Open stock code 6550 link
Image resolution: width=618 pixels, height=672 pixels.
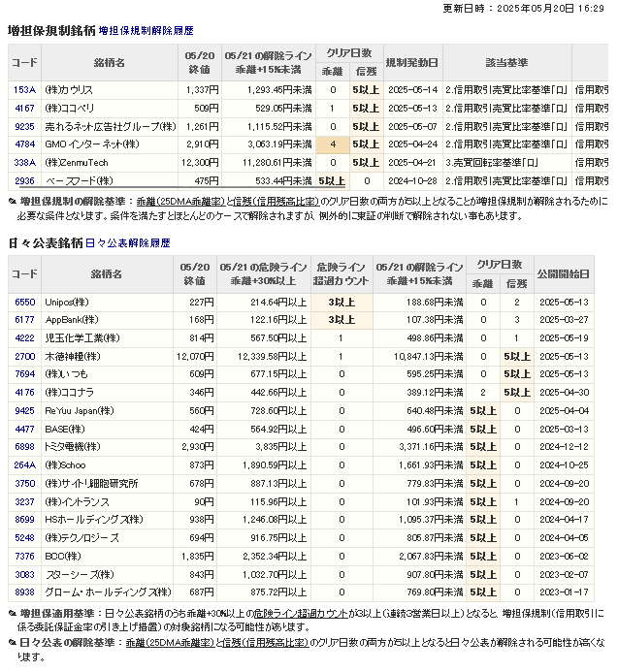click(x=24, y=303)
